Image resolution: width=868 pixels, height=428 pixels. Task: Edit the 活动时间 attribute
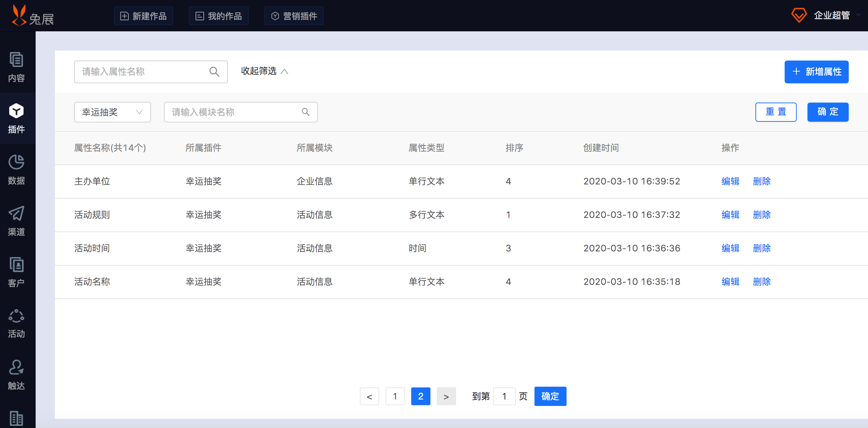click(x=730, y=248)
